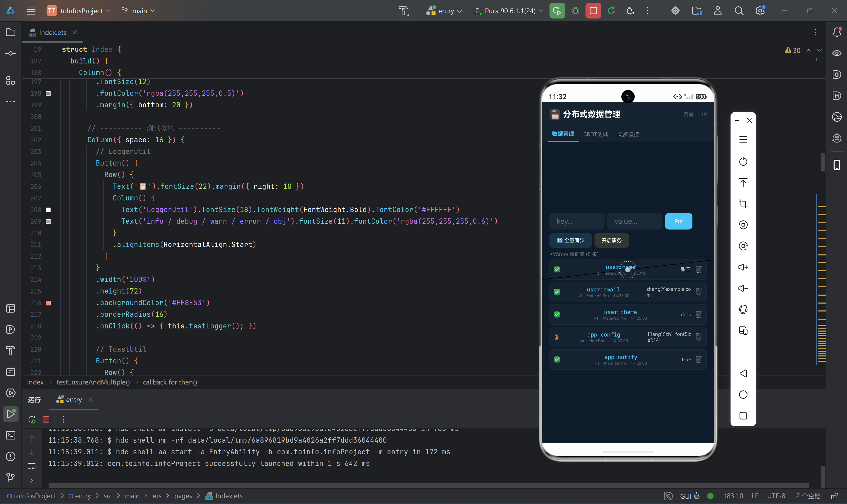
Task: Select the Index.ets editor tab
Action: 53,32
